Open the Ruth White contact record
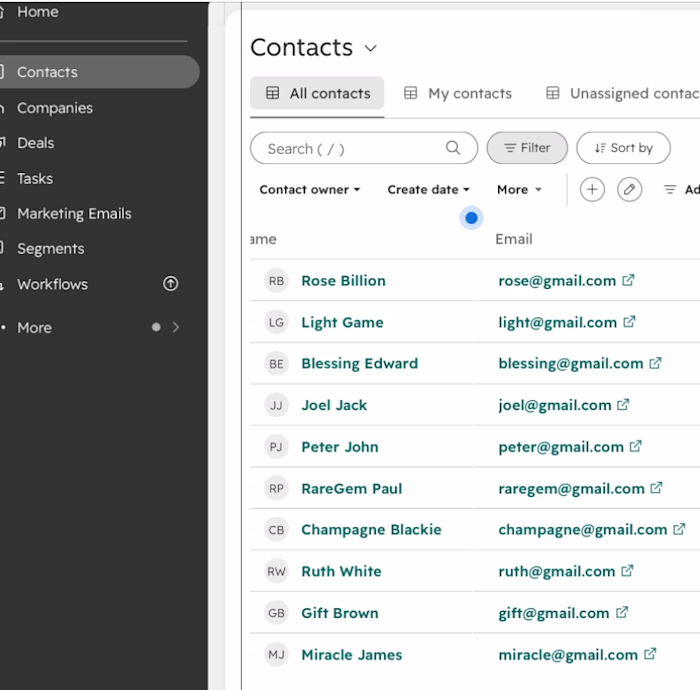The height and width of the screenshot is (690, 700). (342, 571)
